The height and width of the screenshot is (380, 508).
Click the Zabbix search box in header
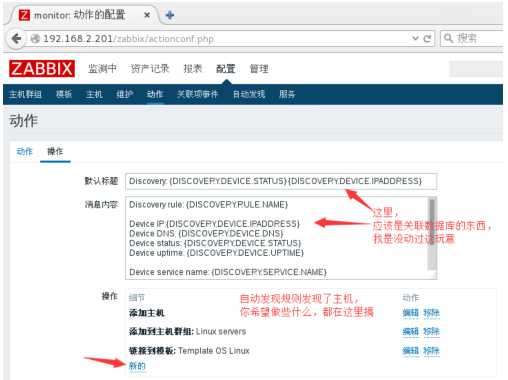click(x=476, y=69)
